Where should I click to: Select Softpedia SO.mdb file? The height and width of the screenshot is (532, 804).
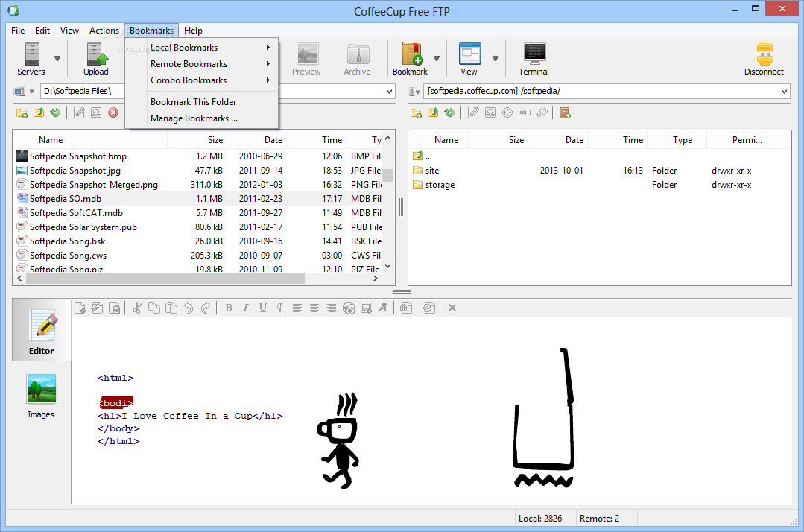[197, 199]
